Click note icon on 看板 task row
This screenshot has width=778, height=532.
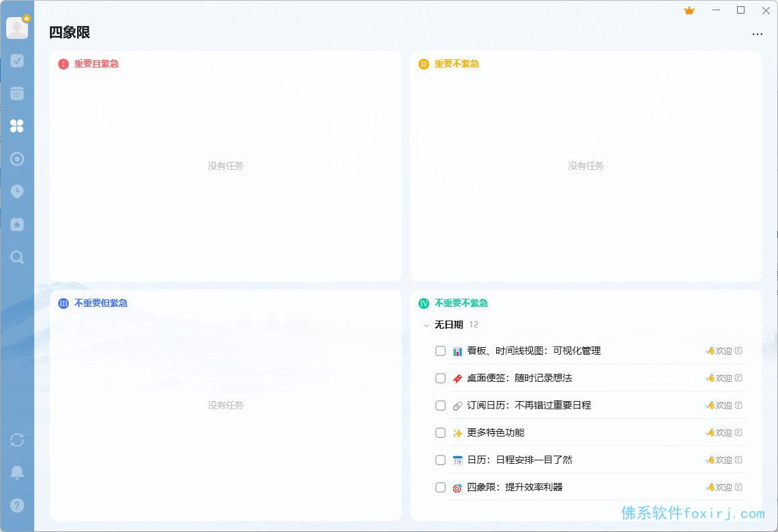tap(738, 351)
